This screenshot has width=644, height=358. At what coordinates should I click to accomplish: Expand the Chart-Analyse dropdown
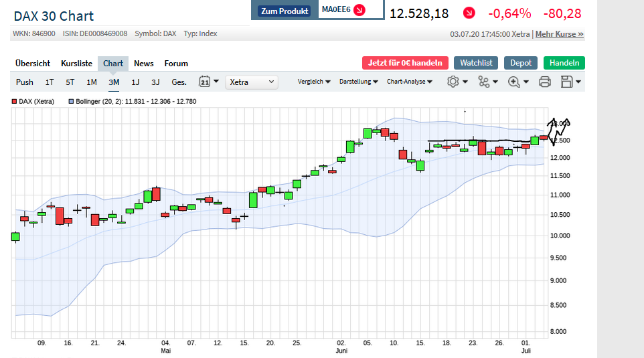click(410, 82)
